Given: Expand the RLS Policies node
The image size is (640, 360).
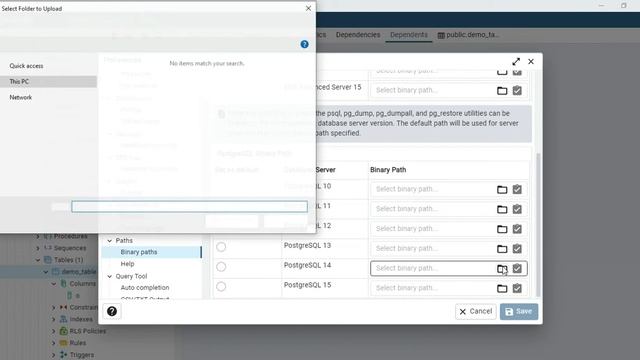Looking at the screenshot, I should (x=53, y=331).
